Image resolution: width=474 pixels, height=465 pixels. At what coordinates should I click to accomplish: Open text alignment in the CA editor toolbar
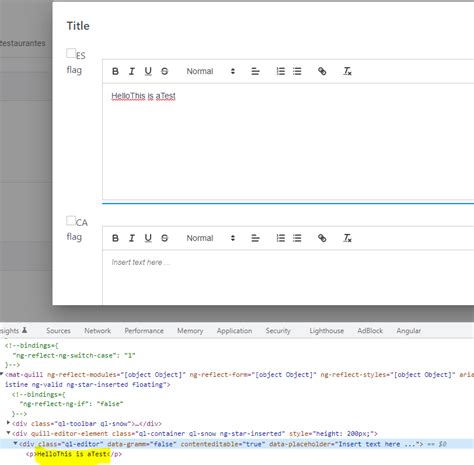[x=255, y=238]
